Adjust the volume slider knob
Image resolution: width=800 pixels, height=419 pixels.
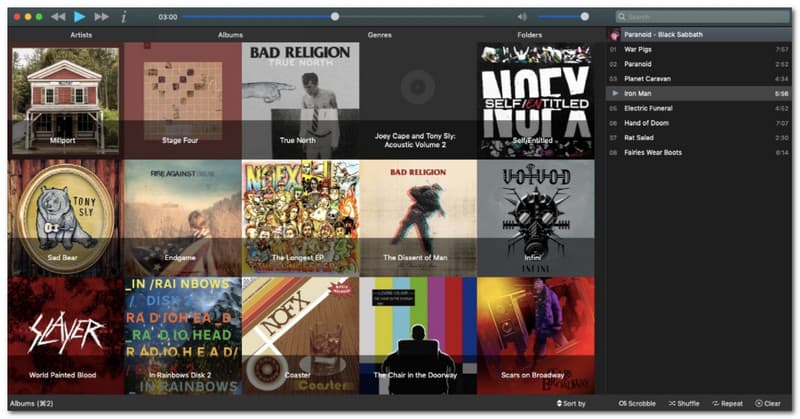[x=585, y=17]
